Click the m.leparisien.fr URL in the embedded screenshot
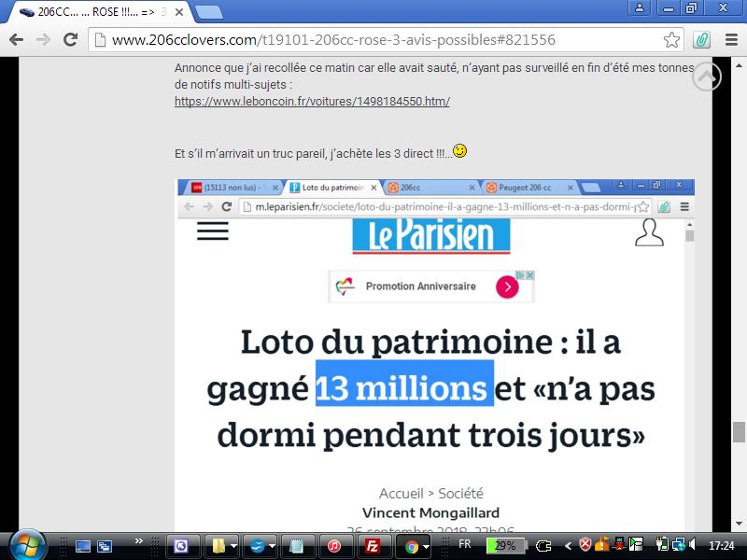This screenshot has height=560, width=747. tap(445, 206)
